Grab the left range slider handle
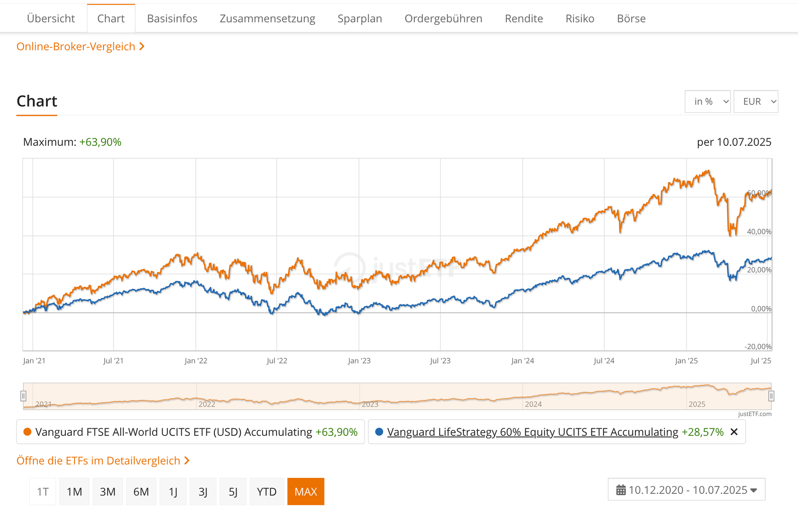This screenshot has width=798, height=532. click(x=23, y=396)
